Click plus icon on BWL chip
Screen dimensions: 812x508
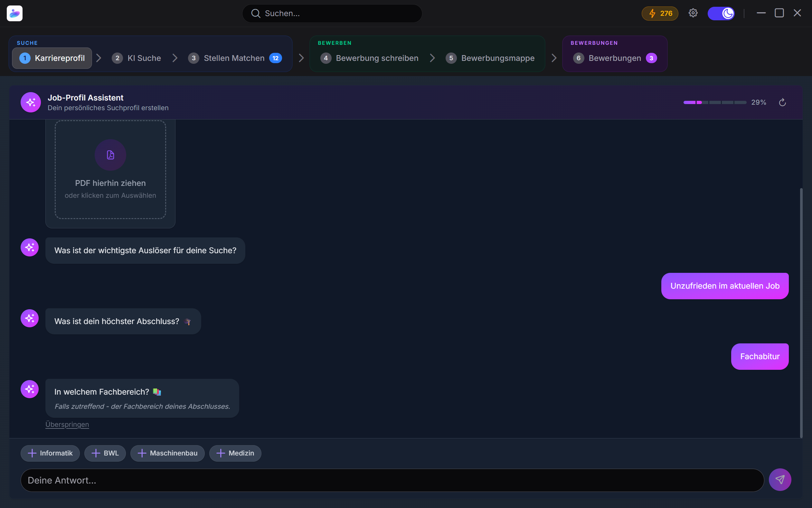[96, 453]
